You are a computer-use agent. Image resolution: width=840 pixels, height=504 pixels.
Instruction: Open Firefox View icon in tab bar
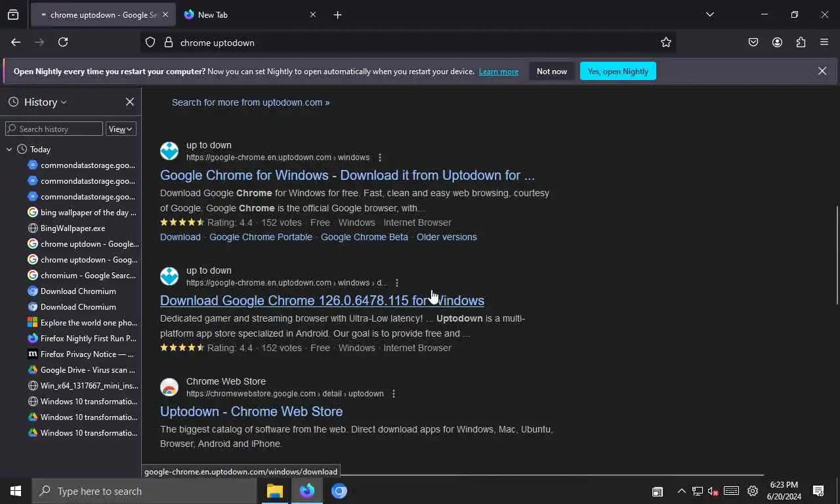[x=13, y=14]
